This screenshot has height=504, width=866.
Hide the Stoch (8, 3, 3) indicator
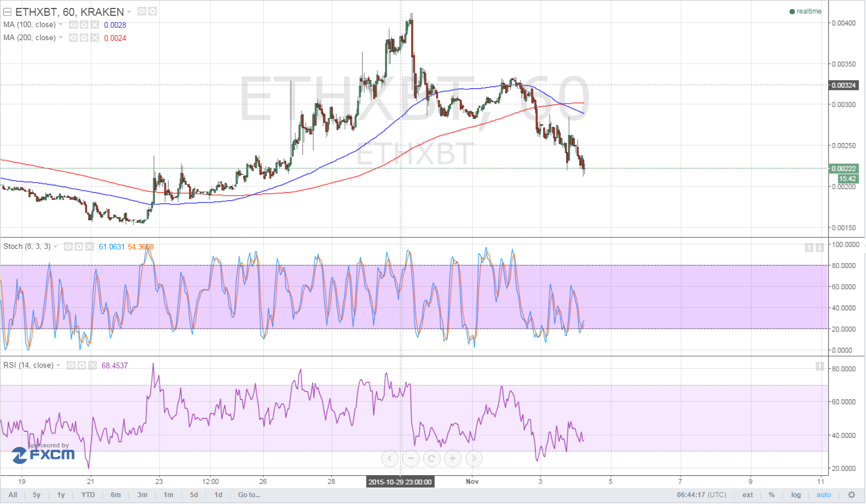68,247
